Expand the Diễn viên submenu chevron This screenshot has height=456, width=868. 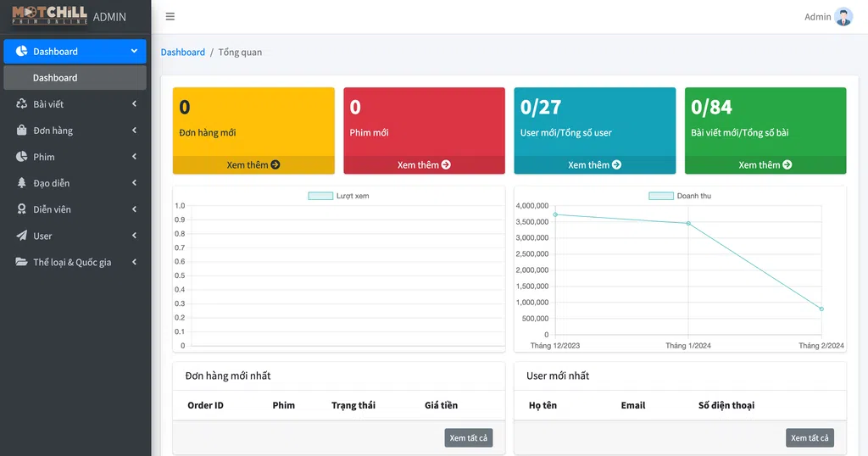(134, 209)
